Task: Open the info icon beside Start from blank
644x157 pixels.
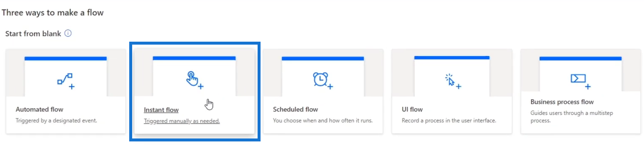Action: [68, 33]
